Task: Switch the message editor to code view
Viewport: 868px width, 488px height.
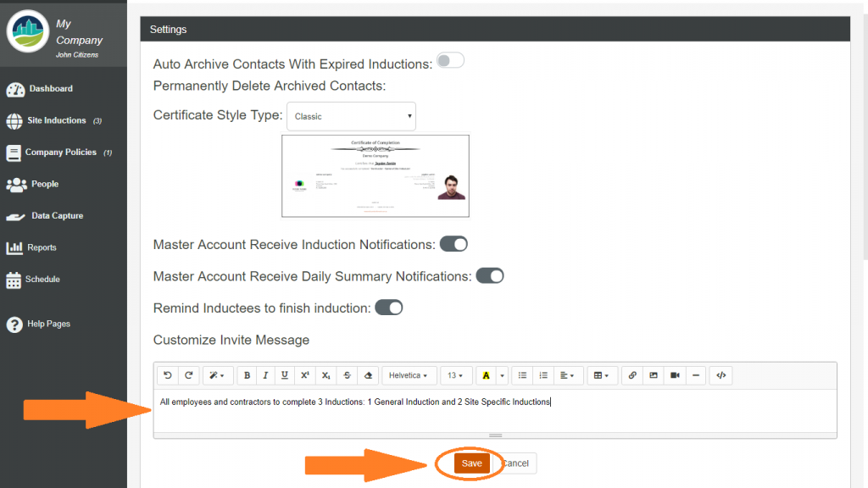Action: point(721,375)
